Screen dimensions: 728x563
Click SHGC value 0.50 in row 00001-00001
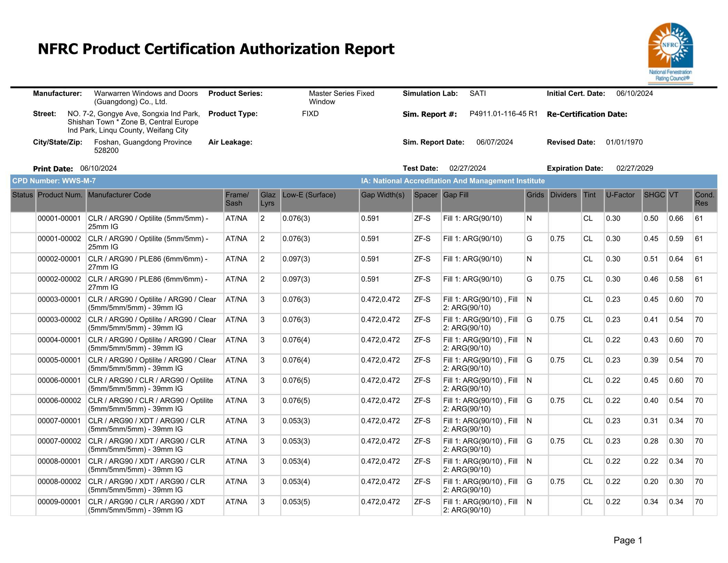(651, 218)
